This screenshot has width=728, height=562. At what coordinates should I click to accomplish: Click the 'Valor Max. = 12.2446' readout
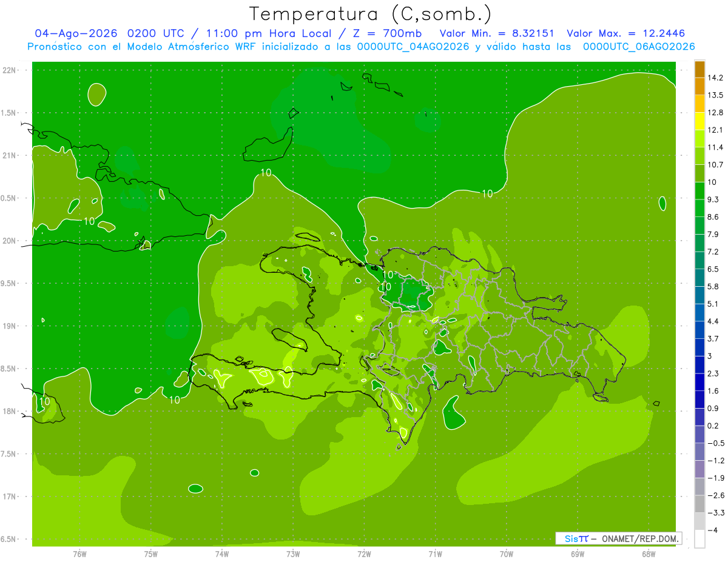click(625, 33)
